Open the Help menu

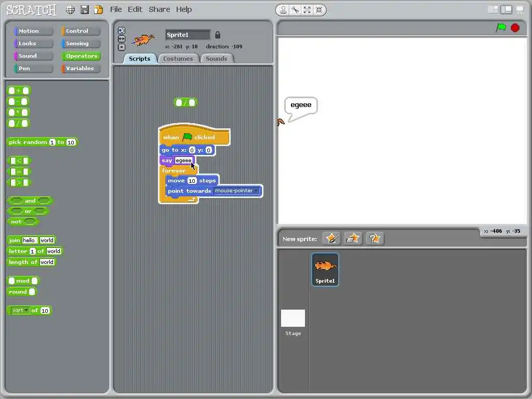coord(184,9)
